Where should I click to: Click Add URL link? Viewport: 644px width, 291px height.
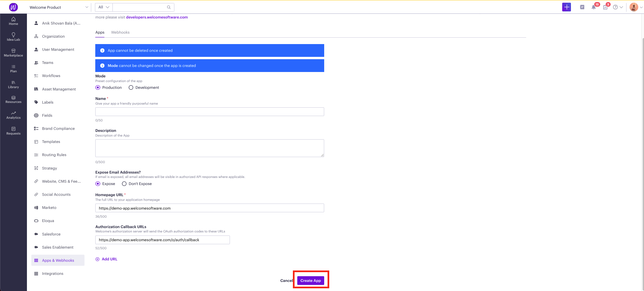pos(106,259)
